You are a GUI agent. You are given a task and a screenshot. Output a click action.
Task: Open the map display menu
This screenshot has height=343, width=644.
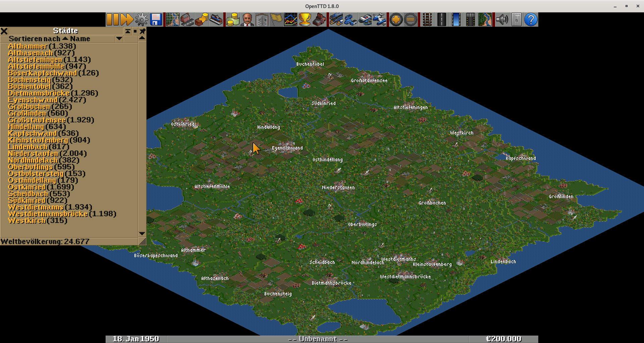[x=173, y=20]
